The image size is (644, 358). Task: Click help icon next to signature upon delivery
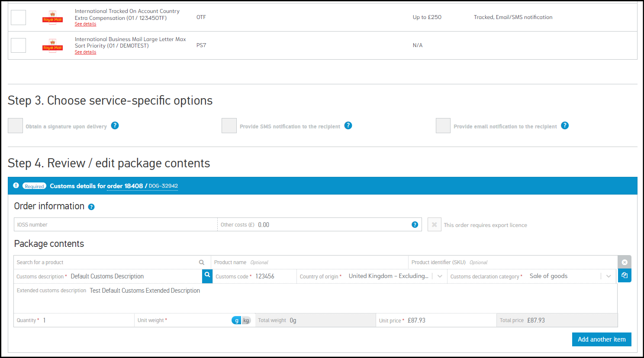tap(115, 126)
